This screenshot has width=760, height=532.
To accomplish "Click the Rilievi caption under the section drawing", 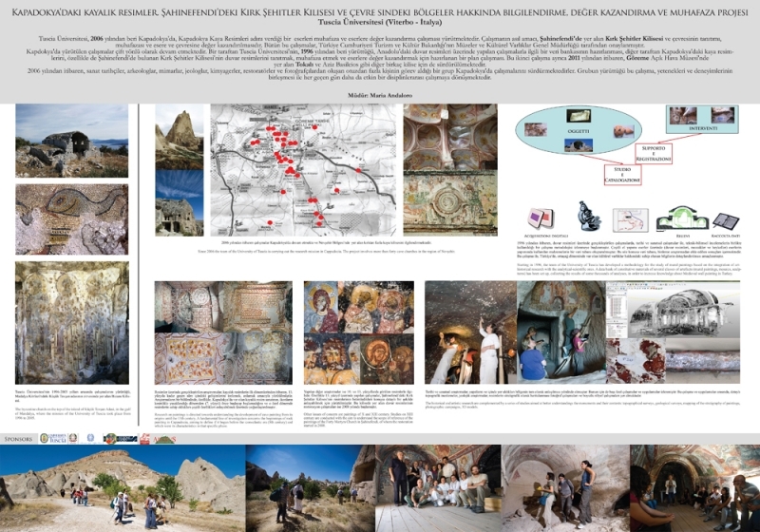I will (683, 236).
